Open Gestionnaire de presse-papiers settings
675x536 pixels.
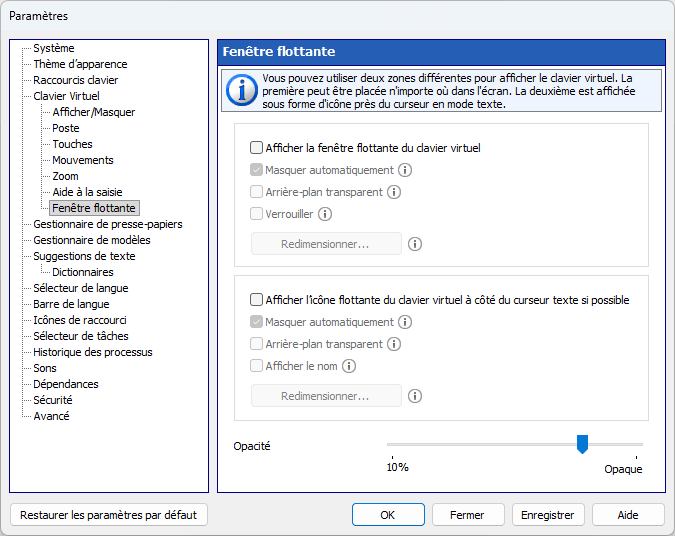pyautogui.click(x=108, y=224)
